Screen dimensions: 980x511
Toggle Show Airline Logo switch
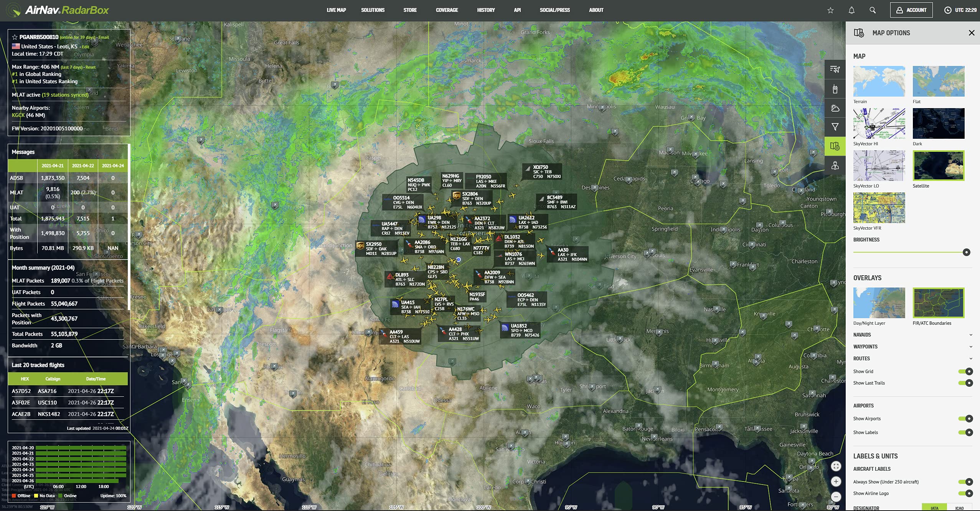click(966, 493)
